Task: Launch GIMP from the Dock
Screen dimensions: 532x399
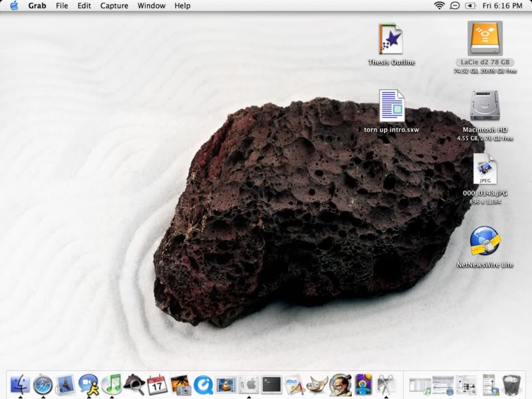Action: pos(317,385)
